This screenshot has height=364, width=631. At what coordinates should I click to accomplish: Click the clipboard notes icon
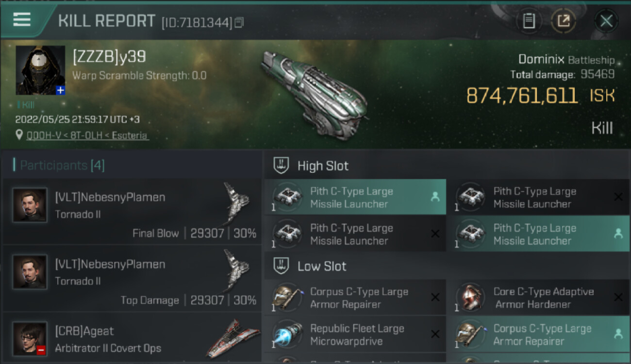click(x=529, y=21)
